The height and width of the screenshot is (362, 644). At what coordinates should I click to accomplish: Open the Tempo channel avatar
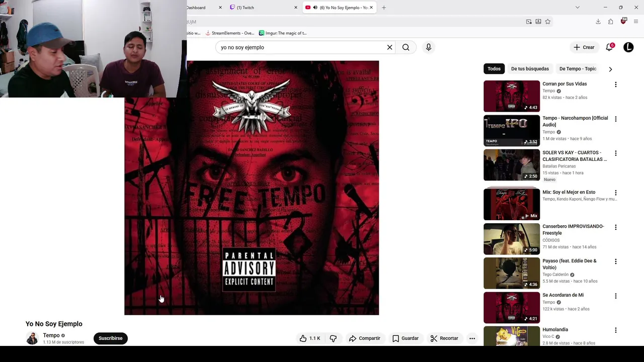click(32, 338)
